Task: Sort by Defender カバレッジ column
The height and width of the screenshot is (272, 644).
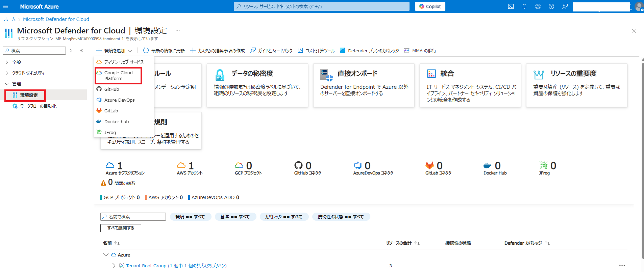Action: [x=527, y=243]
